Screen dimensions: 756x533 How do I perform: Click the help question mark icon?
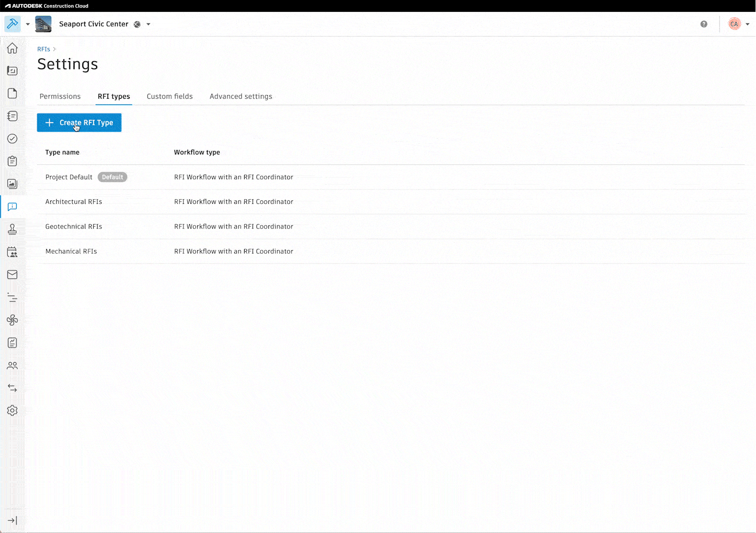704,24
